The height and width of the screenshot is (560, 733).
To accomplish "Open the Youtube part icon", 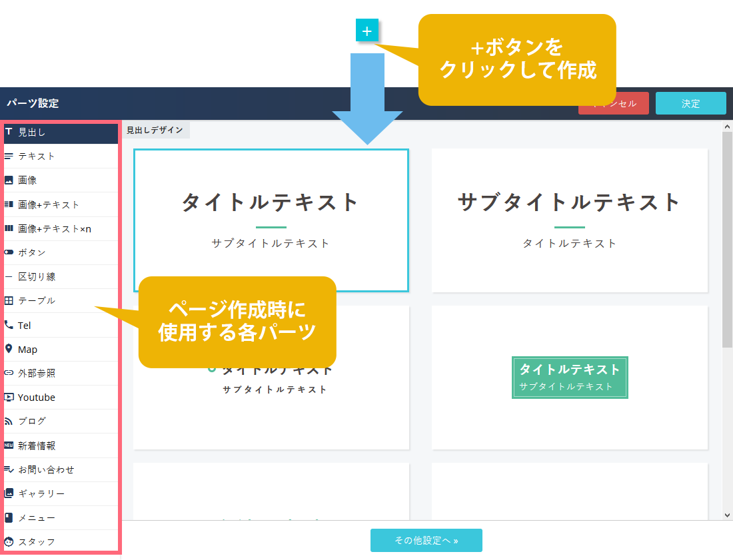I will pyautogui.click(x=9, y=398).
